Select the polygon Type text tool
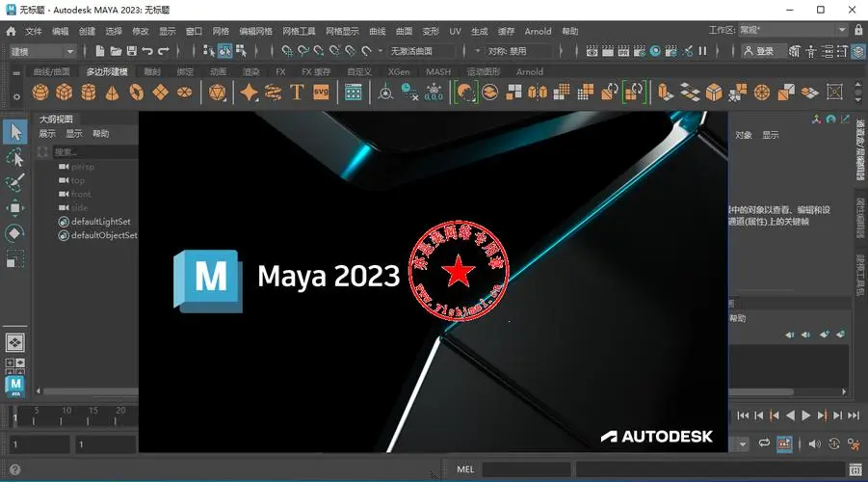868x482 pixels. 297,93
